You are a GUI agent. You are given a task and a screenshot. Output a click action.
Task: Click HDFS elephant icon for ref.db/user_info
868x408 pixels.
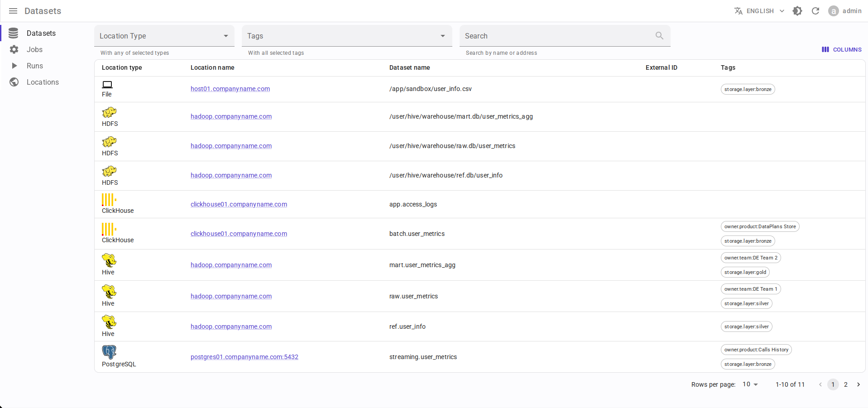pos(109,171)
